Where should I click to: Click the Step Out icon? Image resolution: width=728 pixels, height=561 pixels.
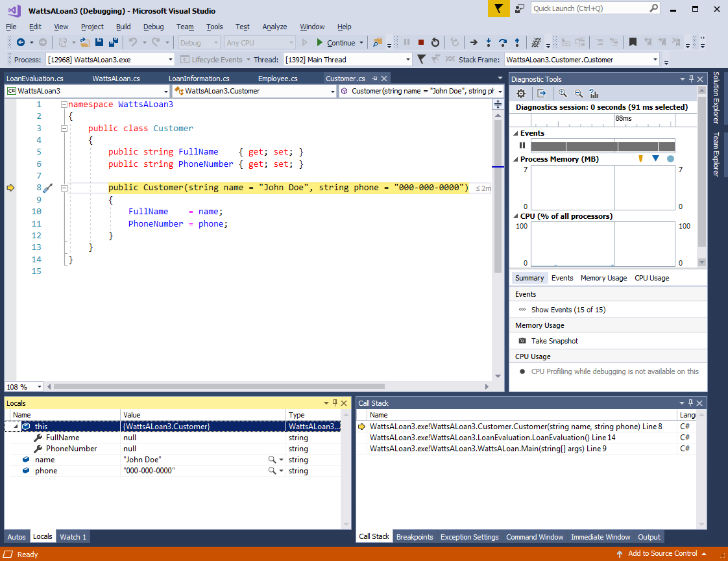[x=516, y=42]
